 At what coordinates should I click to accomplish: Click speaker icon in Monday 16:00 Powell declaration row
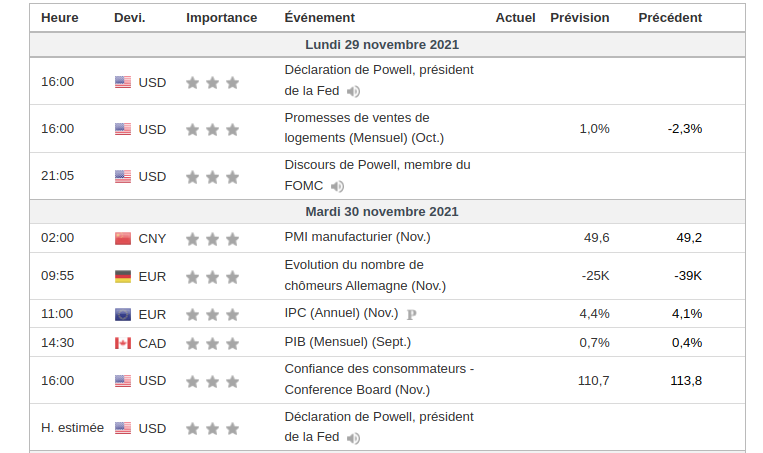point(353,92)
